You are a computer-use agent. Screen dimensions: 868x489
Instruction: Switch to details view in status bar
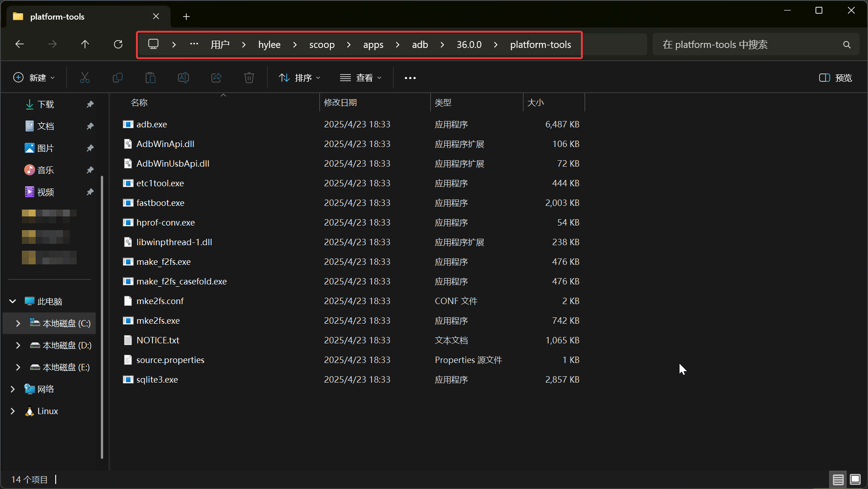tap(838, 479)
